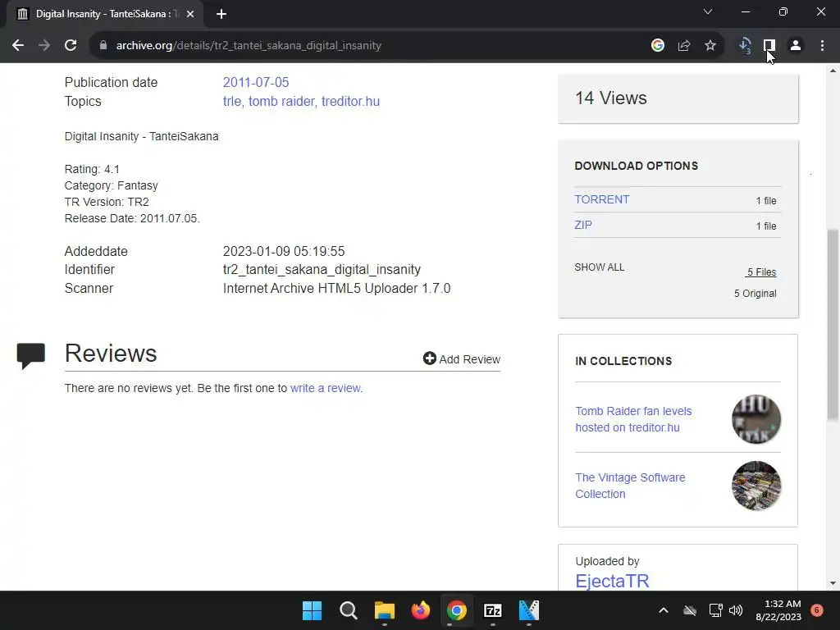The height and width of the screenshot is (630, 840).
Task: Open File Explorer from taskbar
Action: (x=385, y=610)
